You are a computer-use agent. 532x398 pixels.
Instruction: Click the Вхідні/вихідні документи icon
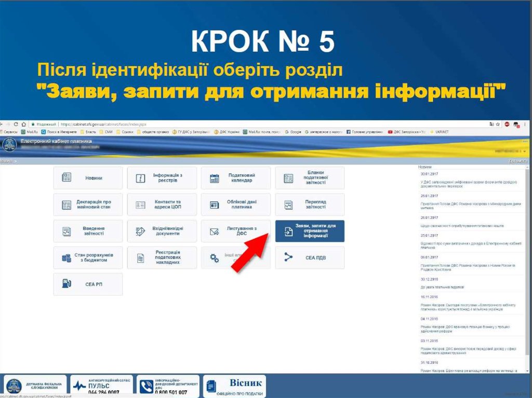point(140,231)
